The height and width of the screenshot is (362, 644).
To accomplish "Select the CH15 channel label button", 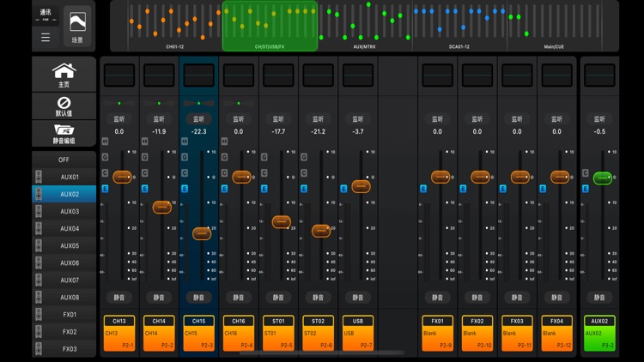I will tap(199, 333).
